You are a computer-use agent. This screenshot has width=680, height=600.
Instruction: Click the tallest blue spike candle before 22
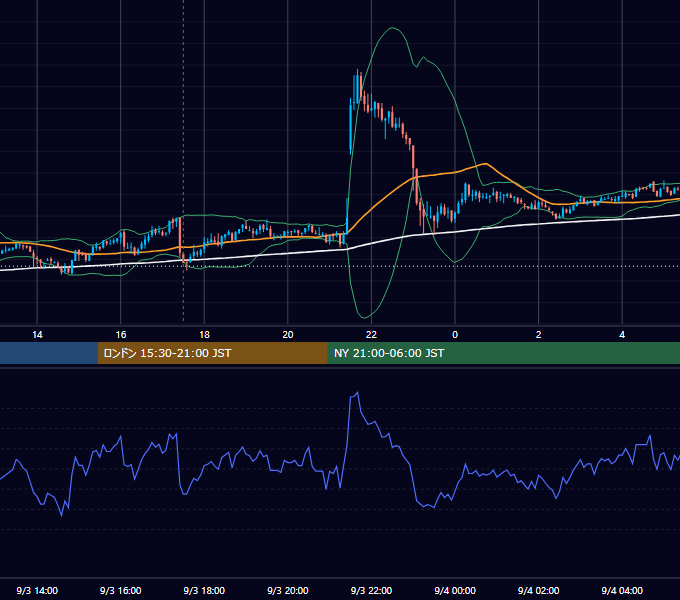tap(350, 127)
